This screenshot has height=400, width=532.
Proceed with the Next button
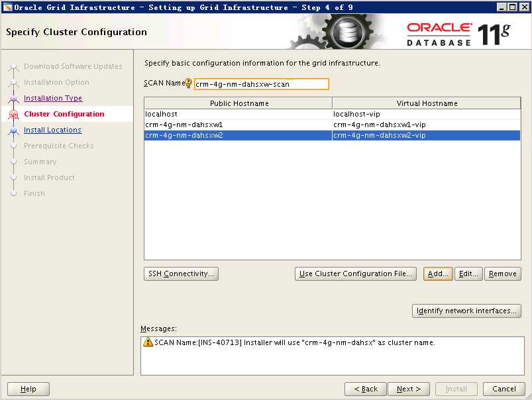[x=409, y=389]
